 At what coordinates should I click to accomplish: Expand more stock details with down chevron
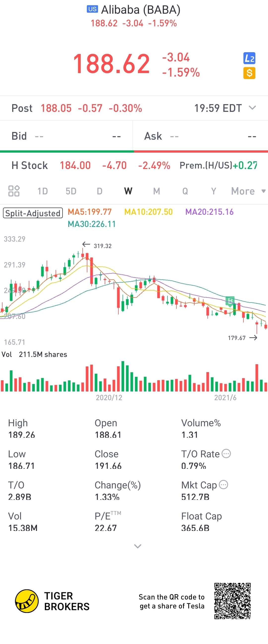(138, 546)
